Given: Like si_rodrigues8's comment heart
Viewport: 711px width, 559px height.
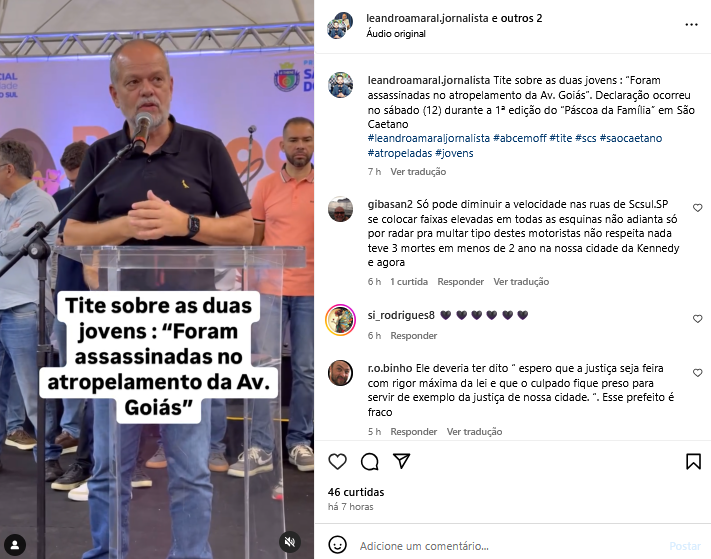Looking at the screenshot, I should 697,319.
